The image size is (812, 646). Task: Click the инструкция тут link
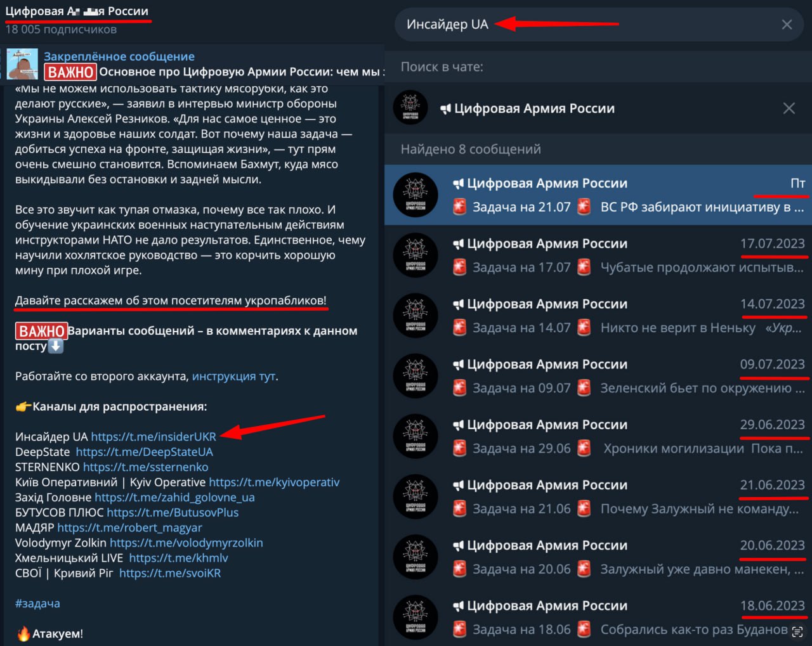click(x=233, y=377)
